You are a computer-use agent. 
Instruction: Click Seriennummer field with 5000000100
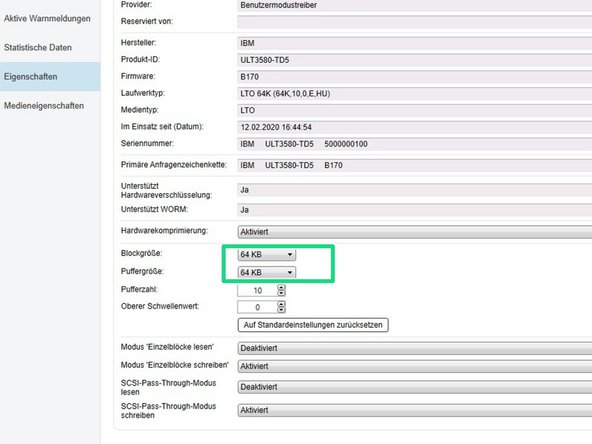click(415, 144)
